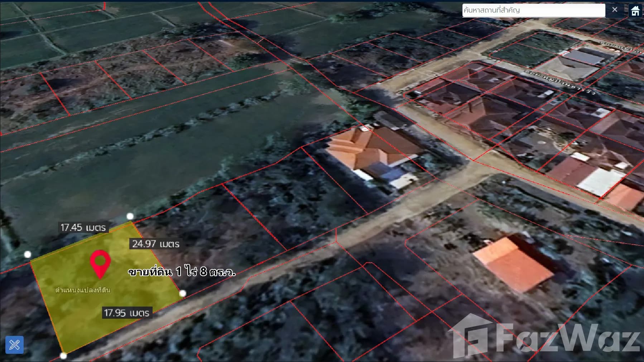Screen dimensions: 644x362
Task: Click the small orange-roofed building near FazWaz
Action: 512,265
